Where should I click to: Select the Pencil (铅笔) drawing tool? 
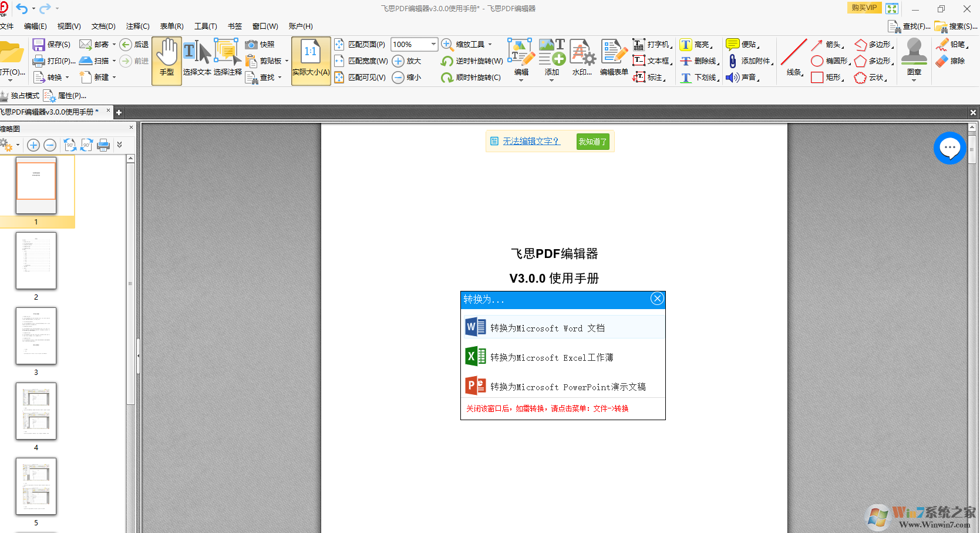click(x=942, y=45)
